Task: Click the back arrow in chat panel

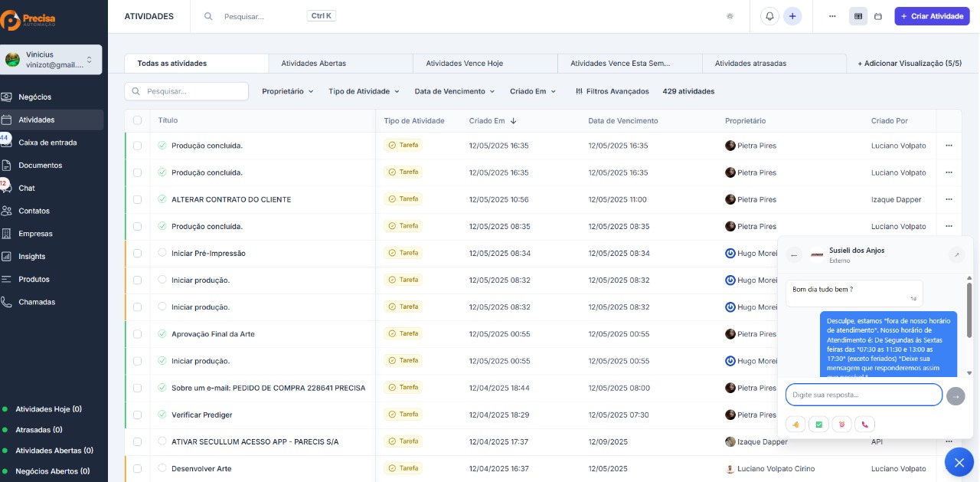Action: click(x=794, y=255)
